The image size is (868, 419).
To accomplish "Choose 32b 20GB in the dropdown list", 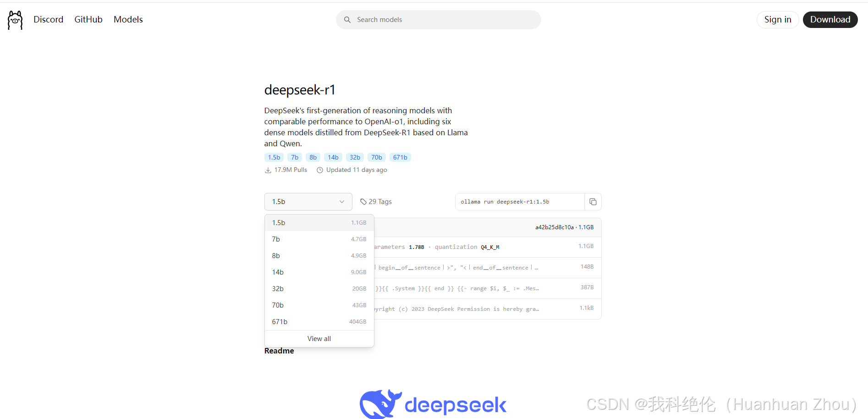I will coord(319,289).
